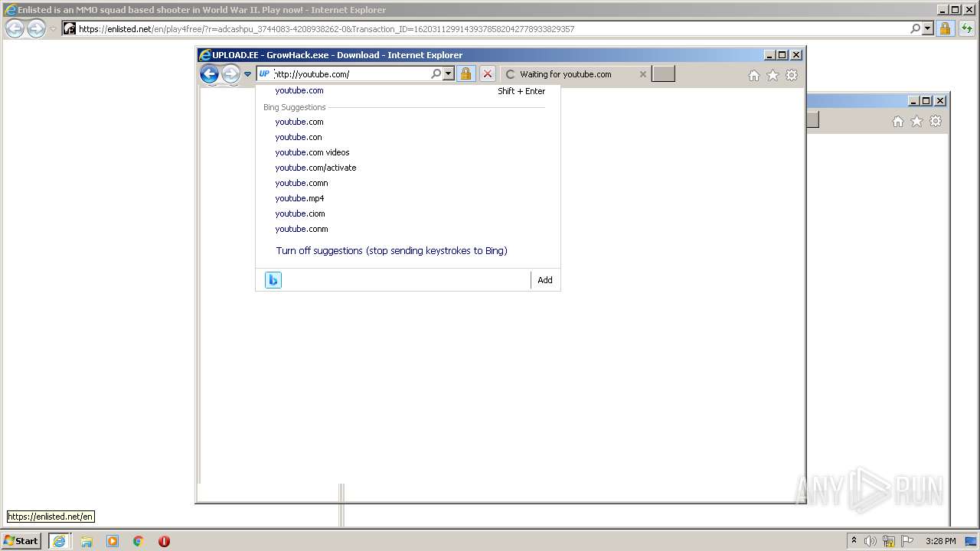
Task: Open Windows Explorer folder icon in the taskbar
Action: tap(87, 541)
